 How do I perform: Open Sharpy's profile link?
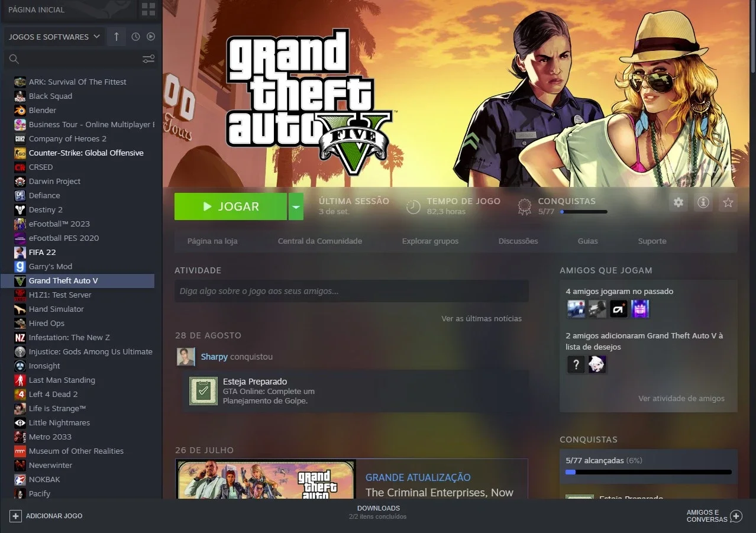coord(214,357)
